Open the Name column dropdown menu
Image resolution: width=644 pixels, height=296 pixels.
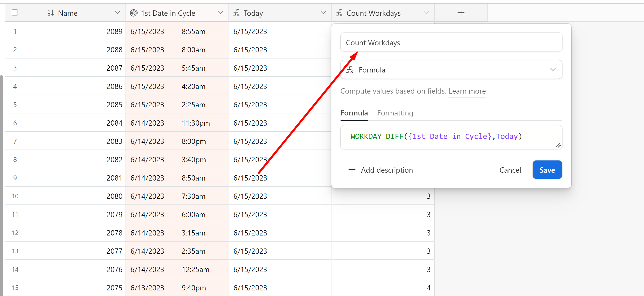(x=117, y=13)
